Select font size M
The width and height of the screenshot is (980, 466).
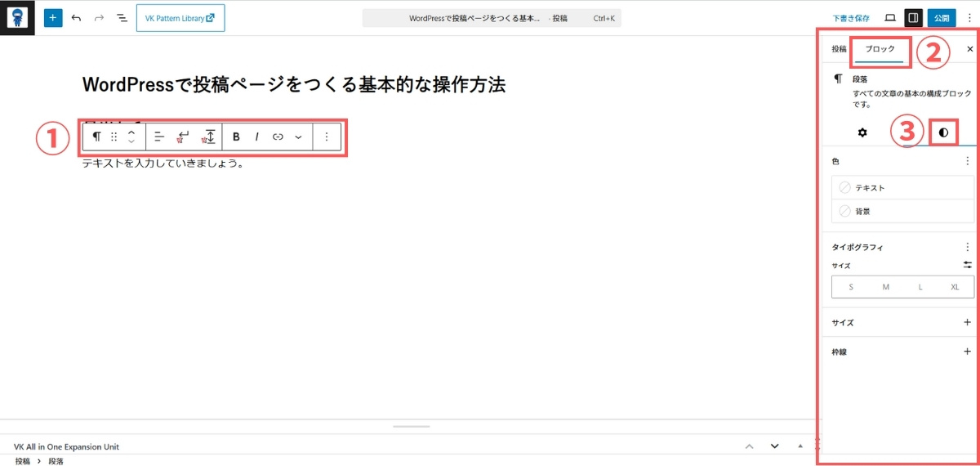(x=885, y=287)
